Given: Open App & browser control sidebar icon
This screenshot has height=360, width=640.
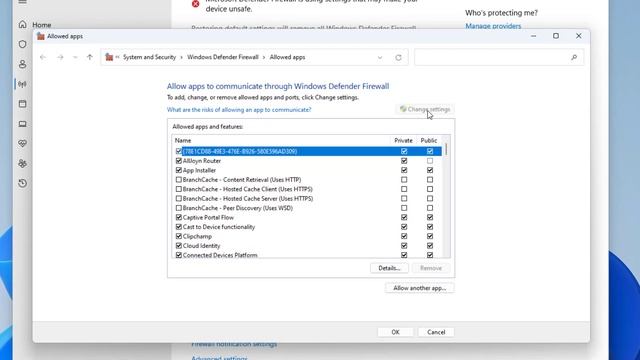Looking at the screenshot, I should tap(22, 104).
